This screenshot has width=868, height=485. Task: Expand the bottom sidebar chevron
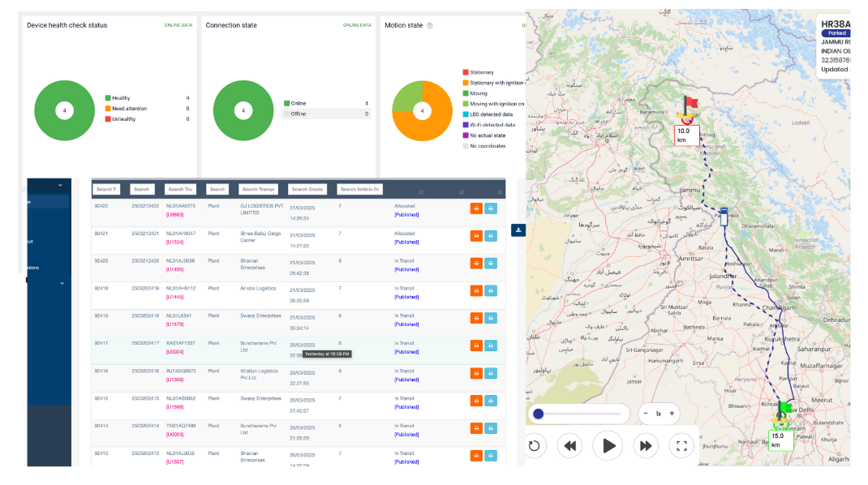coord(61,281)
